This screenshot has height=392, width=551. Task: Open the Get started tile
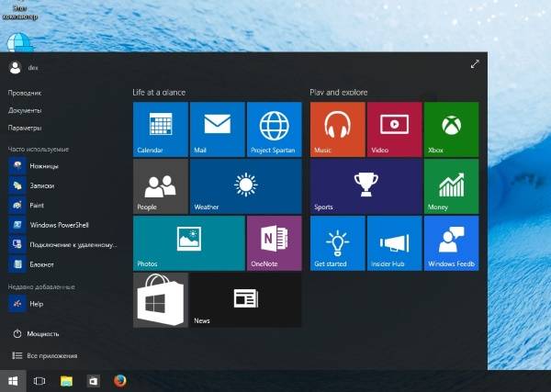pos(338,243)
